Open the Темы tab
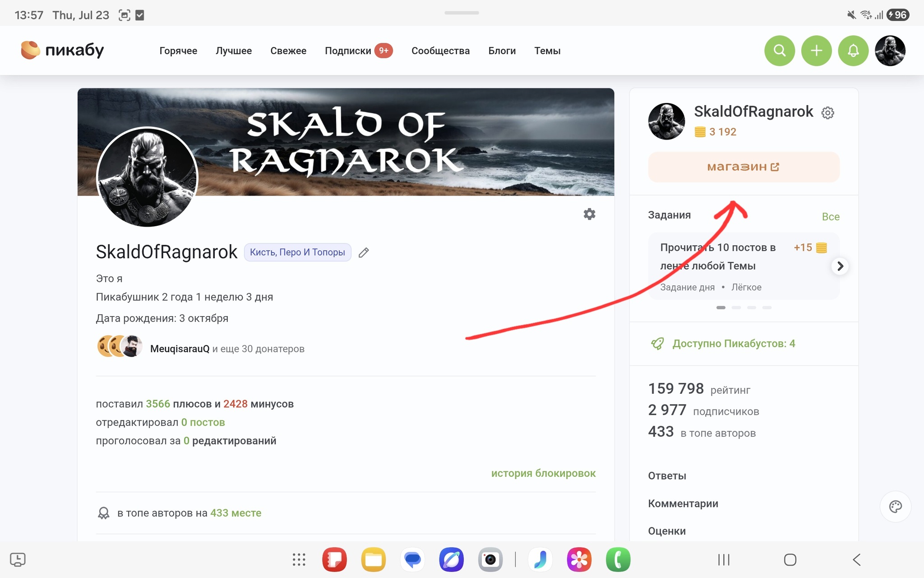 coord(547,51)
